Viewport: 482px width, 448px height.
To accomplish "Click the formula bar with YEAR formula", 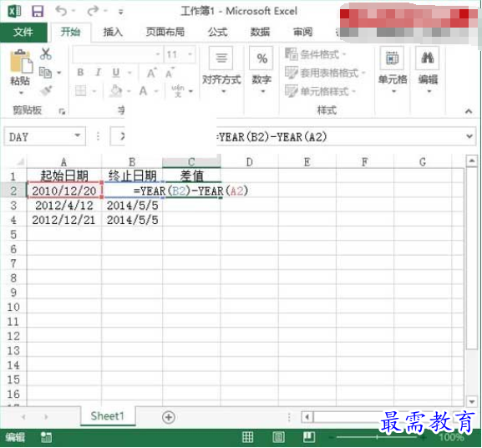I will click(340, 136).
